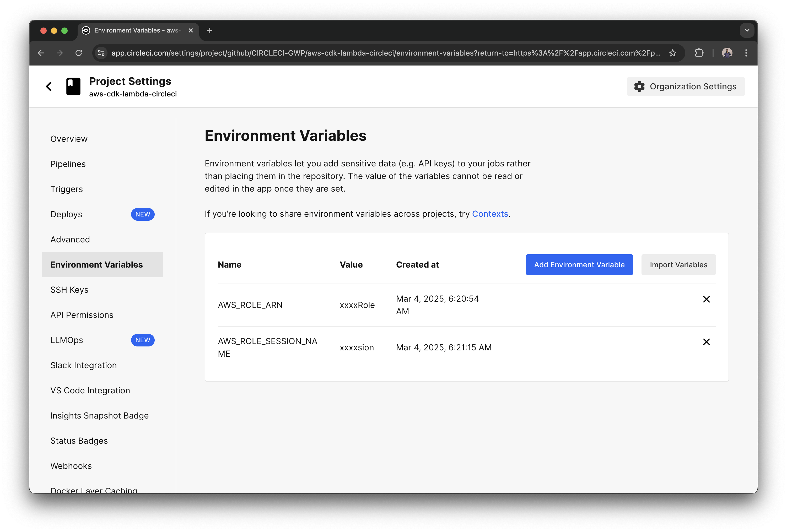Open the Pipelines settings section
This screenshot has width=787, height=532.
click(x=68, y=164)
